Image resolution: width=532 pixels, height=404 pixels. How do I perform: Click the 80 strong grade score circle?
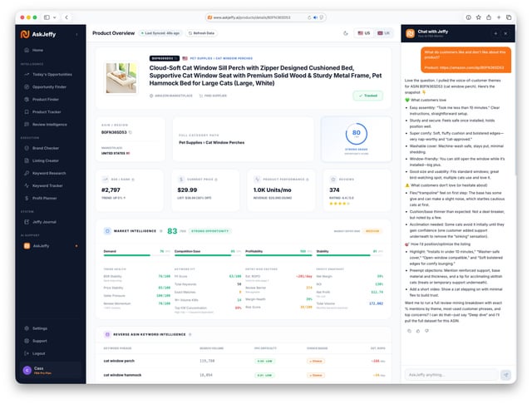(x=357, y=134)
